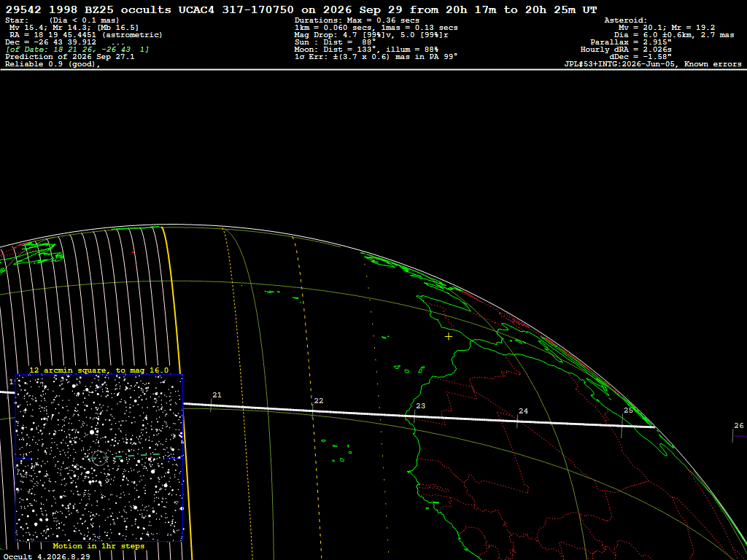Click the 'Mag Drop: 4.7' information line
The image size is (747, 560).
[x=371, y=35]
